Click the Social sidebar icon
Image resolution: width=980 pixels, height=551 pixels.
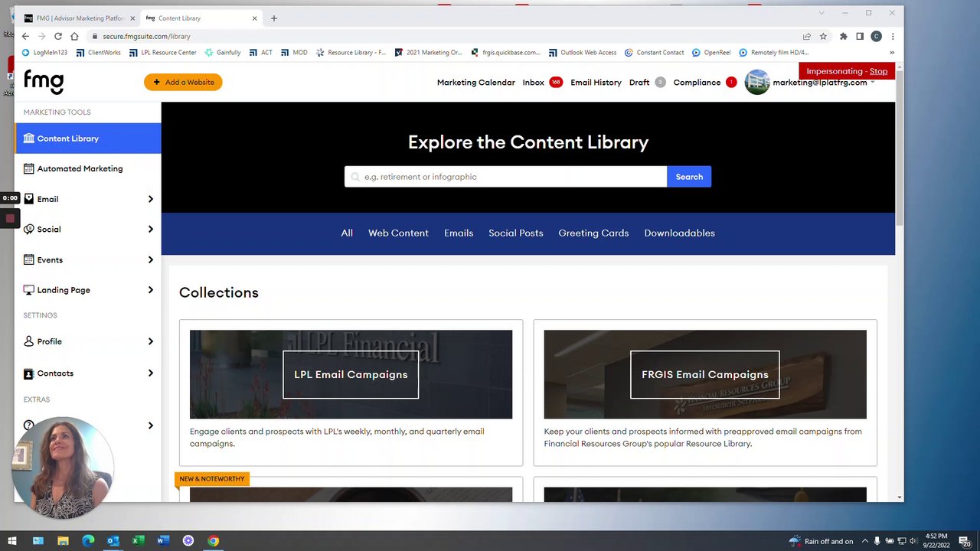pos(29,229)
